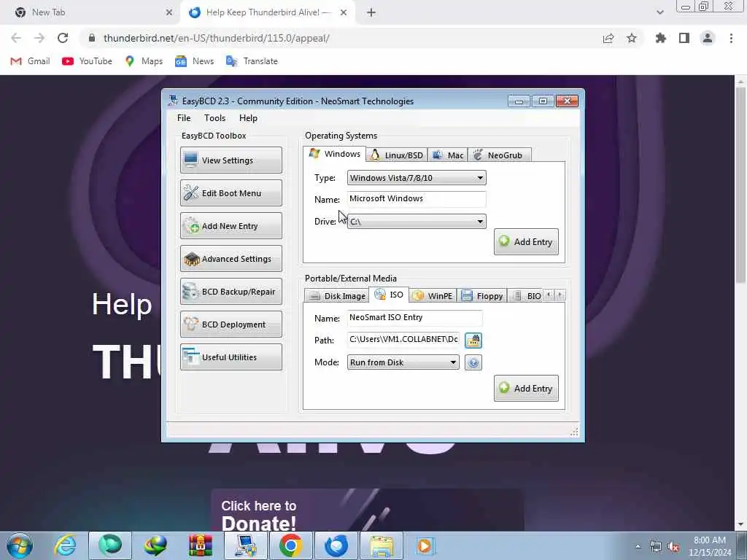The width and height of the screenshot is (747, 560).
Task: Open the Windows Start orb
Action: click(20, 545)
